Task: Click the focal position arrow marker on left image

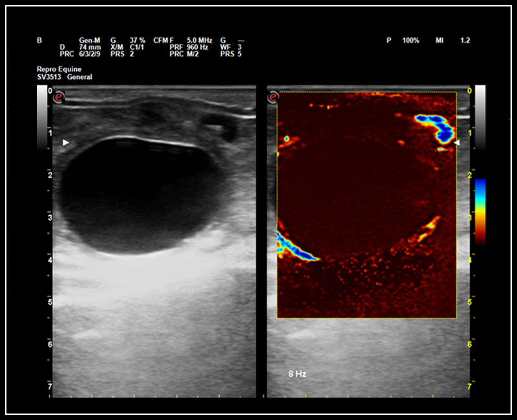Action: point(64,142)
